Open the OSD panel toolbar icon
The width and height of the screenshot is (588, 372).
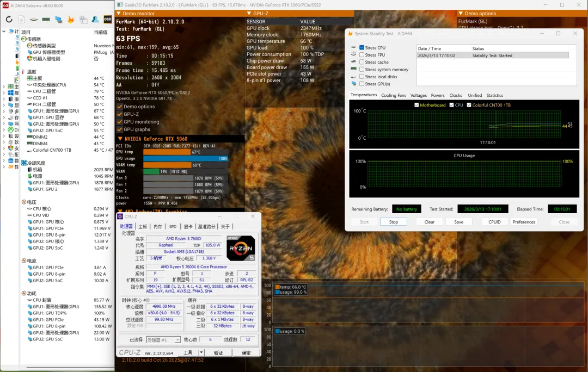108,20
